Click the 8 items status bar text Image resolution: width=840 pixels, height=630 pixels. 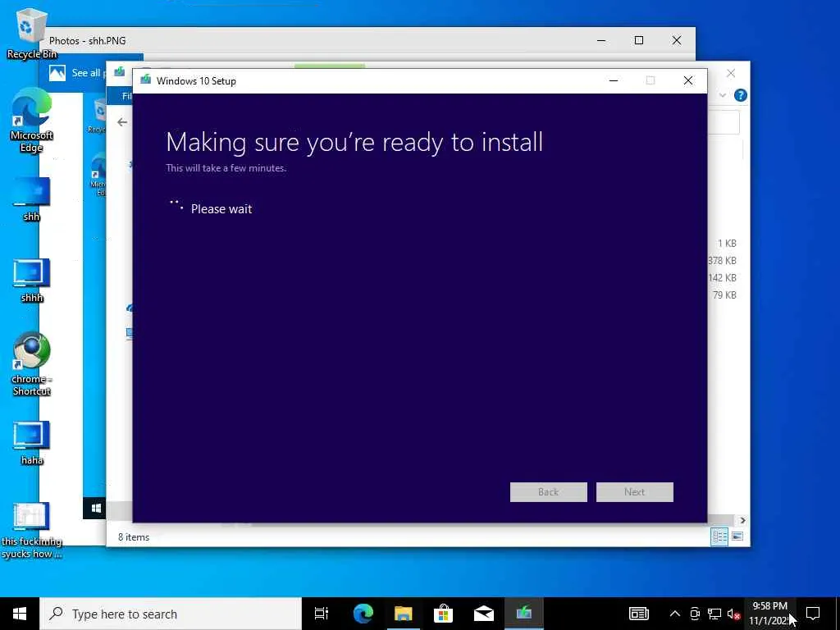(x=134, y=536)
